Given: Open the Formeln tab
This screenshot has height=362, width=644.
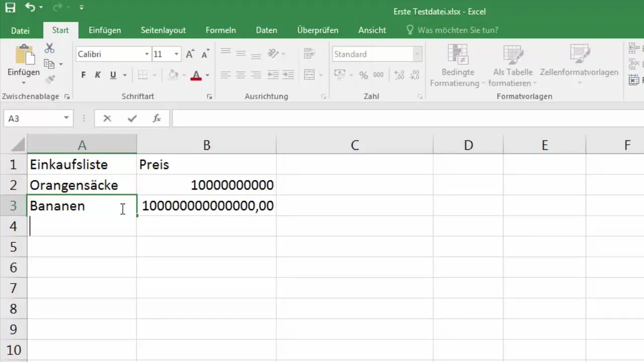Looking at the screenshot, I should point(221,30).
